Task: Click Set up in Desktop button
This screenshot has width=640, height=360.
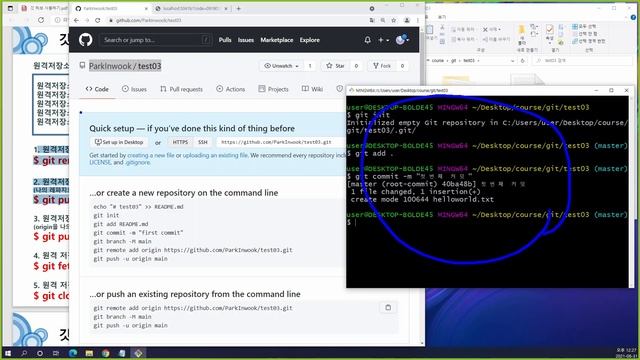Action: (x=119, y=142)
